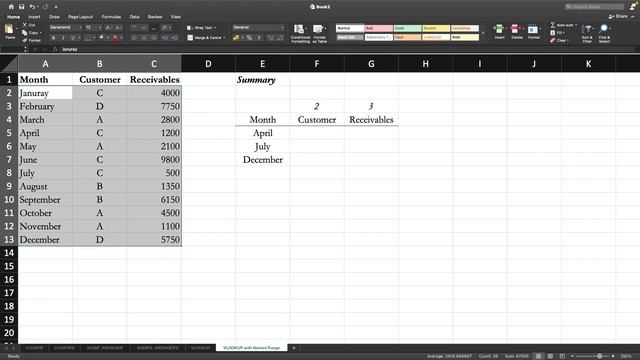Decrease font size with the small A

tap(118, 27)
